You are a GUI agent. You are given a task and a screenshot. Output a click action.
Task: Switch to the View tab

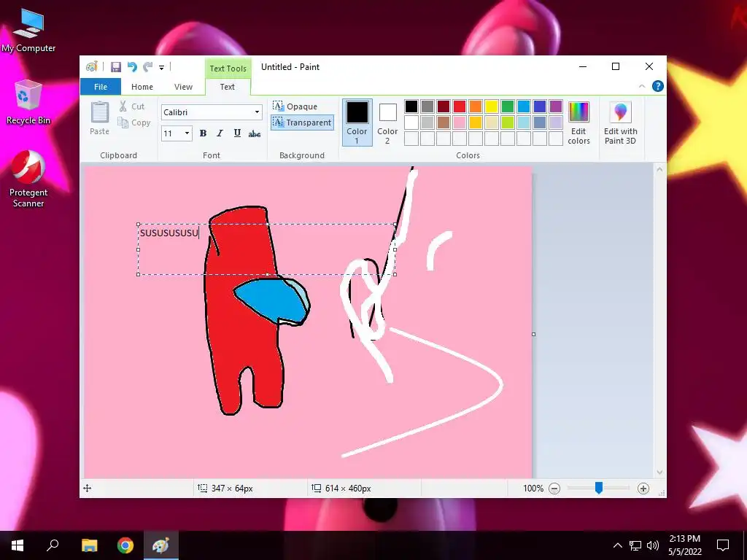[183, 87]
